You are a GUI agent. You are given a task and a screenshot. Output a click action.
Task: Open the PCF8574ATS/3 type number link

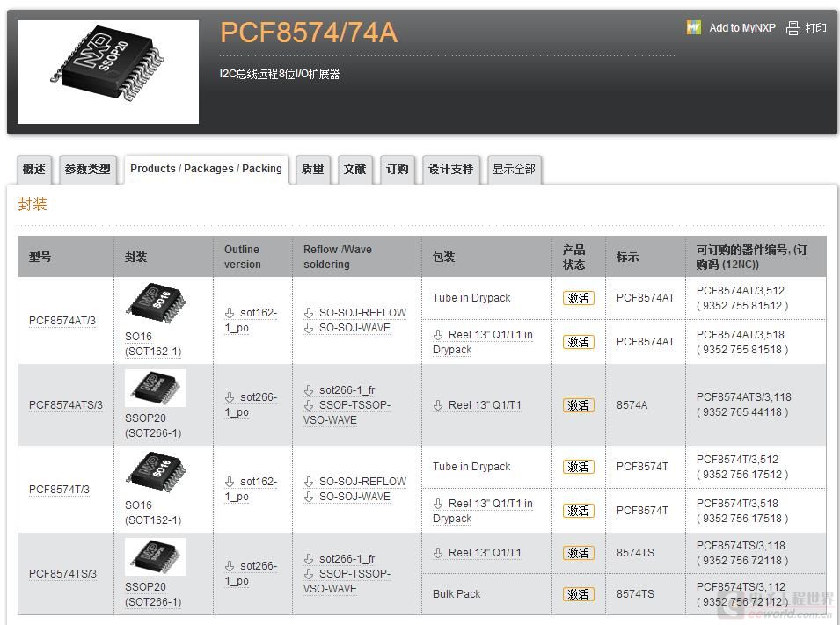click(x=66, y=405)
